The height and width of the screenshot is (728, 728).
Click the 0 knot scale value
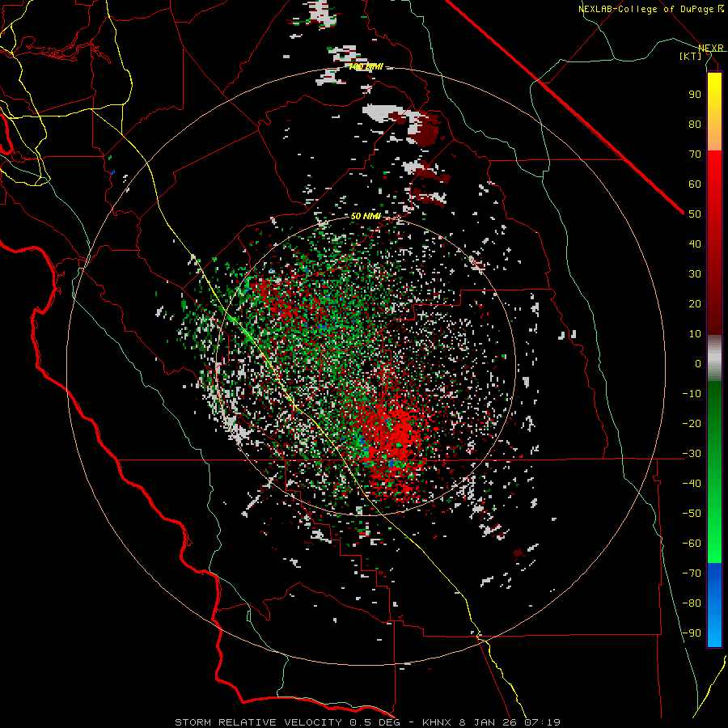(698, 363)
